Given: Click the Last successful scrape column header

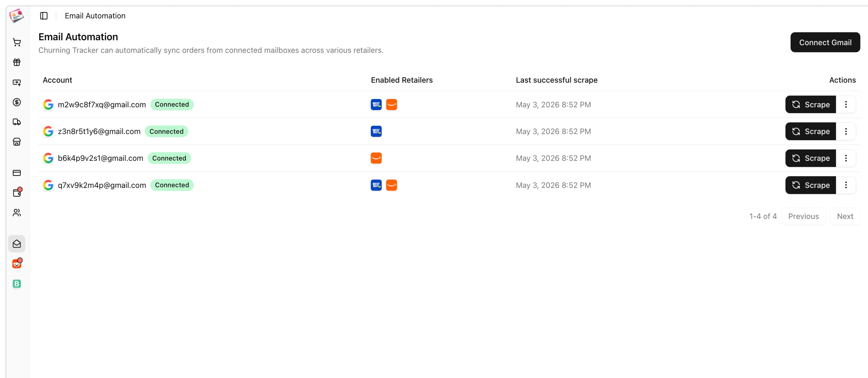Looking at the screenshot, I should coord(557,80).
